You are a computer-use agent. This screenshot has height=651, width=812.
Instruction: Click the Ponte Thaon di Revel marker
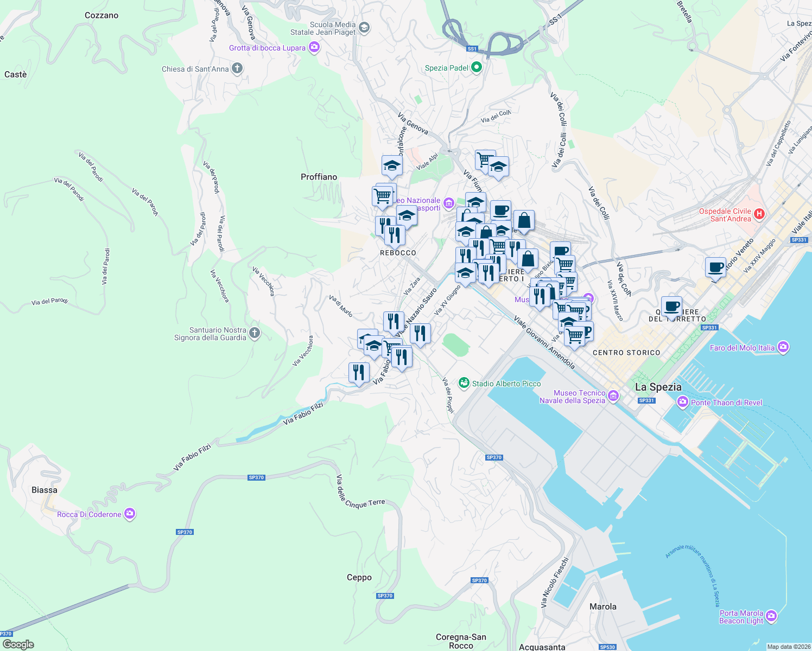click(x=682, y=403)
